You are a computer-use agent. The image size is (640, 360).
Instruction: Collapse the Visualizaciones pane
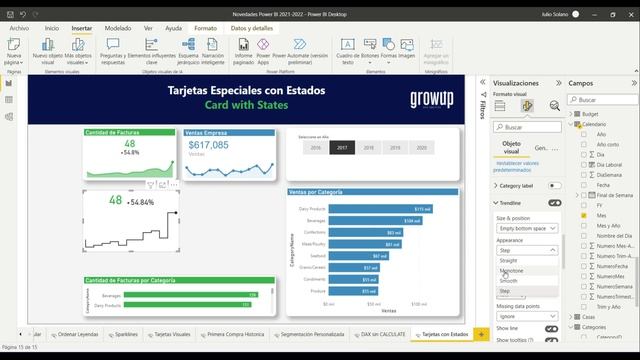tap(558, 83)
